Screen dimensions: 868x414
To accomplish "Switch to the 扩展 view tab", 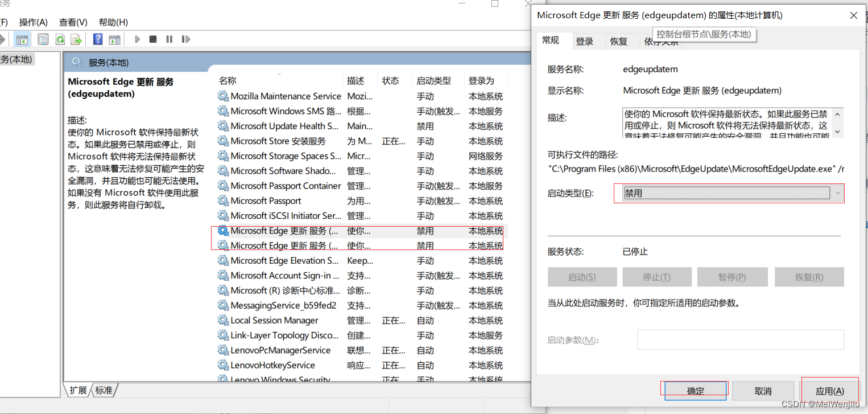I will (x=78, y=390).
